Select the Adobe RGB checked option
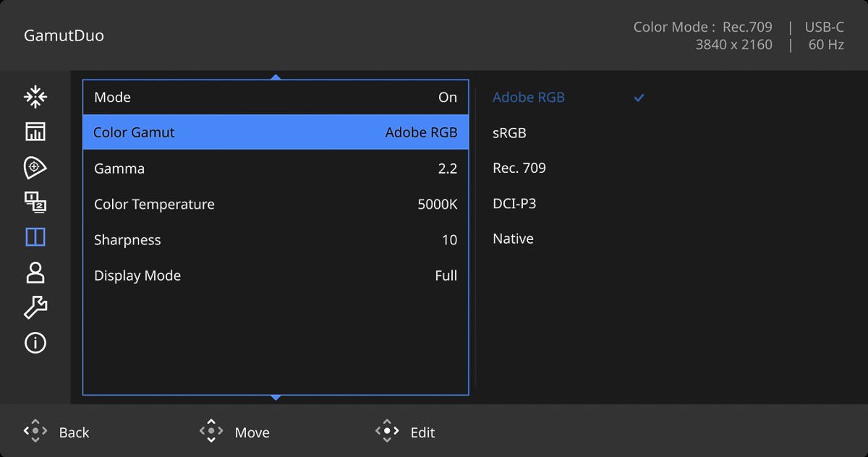Viewport: 868px width, 457px height. (x=529, y=98)
